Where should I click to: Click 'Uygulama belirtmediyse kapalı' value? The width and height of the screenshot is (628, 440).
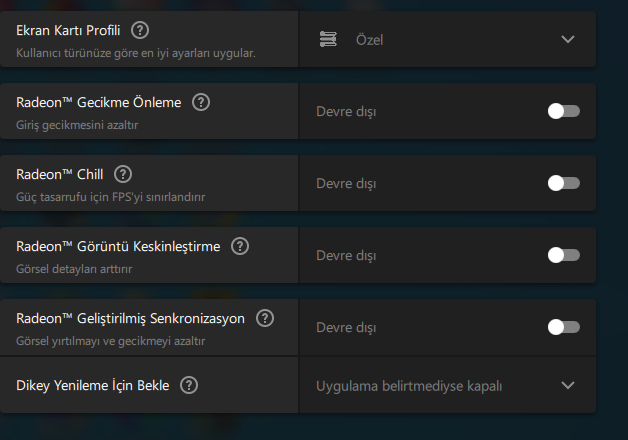coord(409,386)
